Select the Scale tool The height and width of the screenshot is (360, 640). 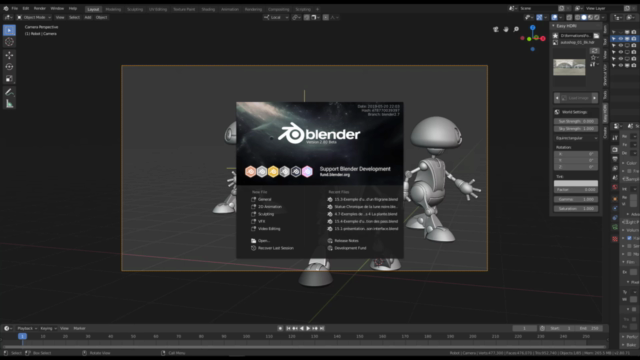(x=9, y=78)
